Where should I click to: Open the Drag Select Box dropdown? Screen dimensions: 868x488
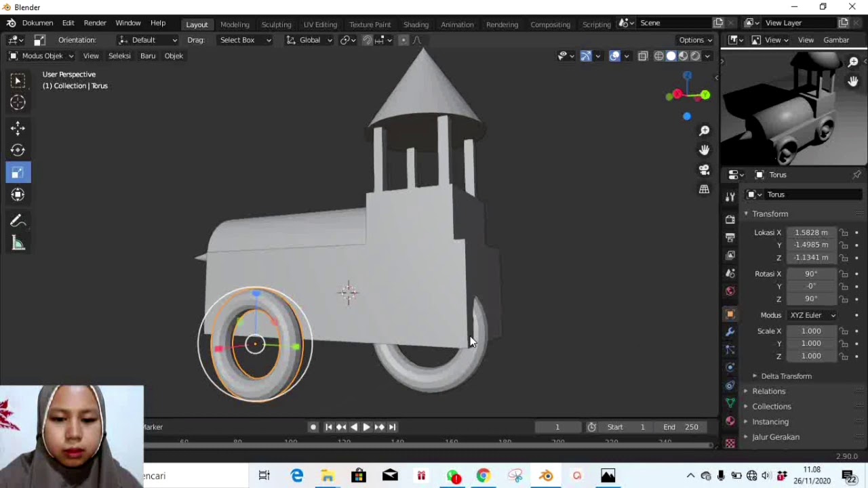tap(244, 40)
